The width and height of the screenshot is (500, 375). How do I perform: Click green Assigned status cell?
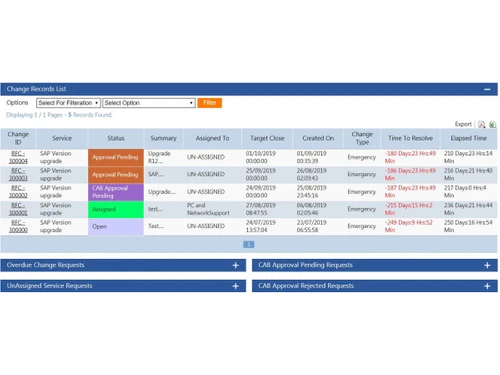116,209
